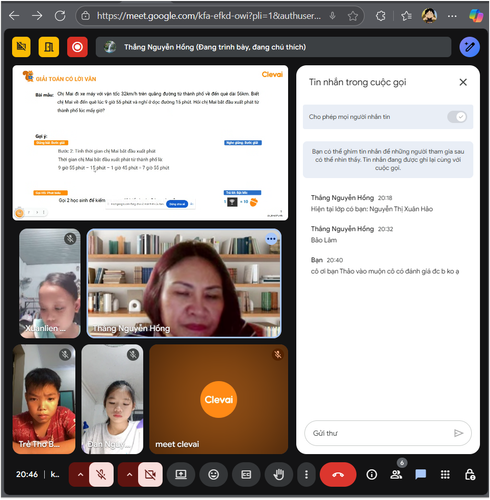Open annotation pen button

tap(469, 47)
